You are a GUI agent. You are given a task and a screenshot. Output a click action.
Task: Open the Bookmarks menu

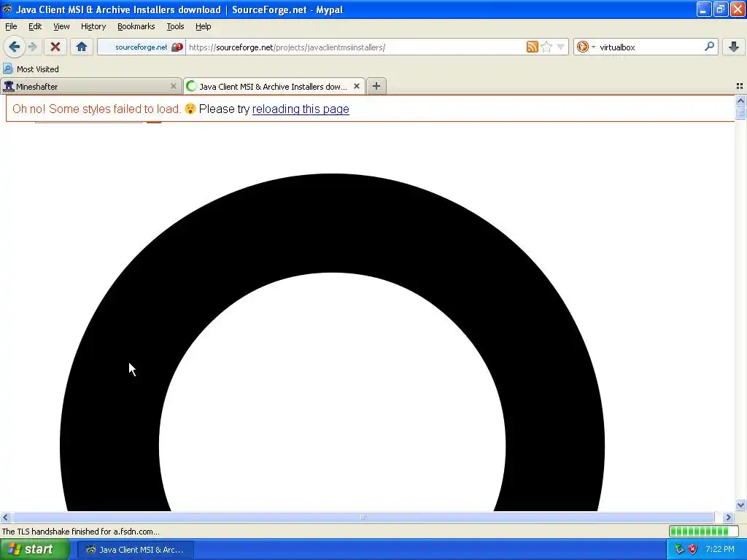point(136,26)
